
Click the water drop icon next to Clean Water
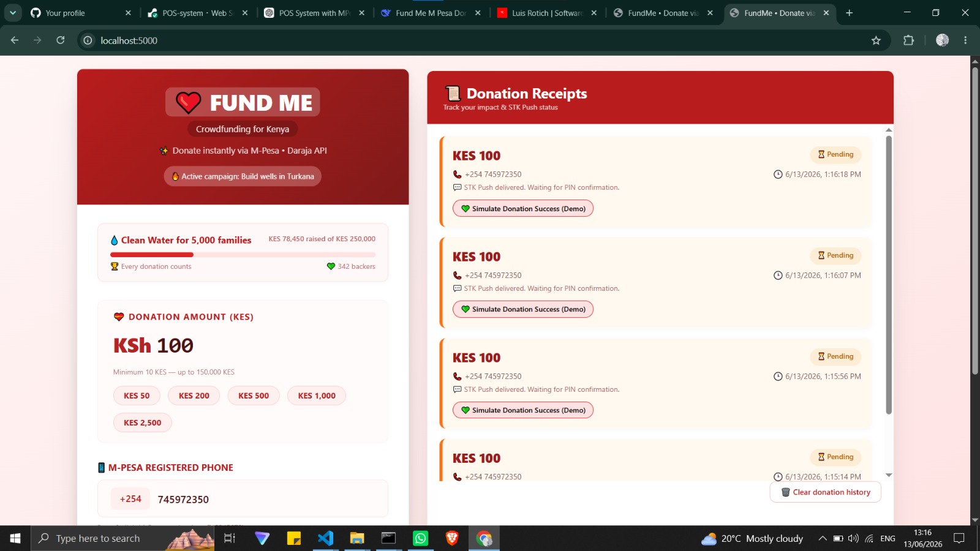click(x=114, y=241)
